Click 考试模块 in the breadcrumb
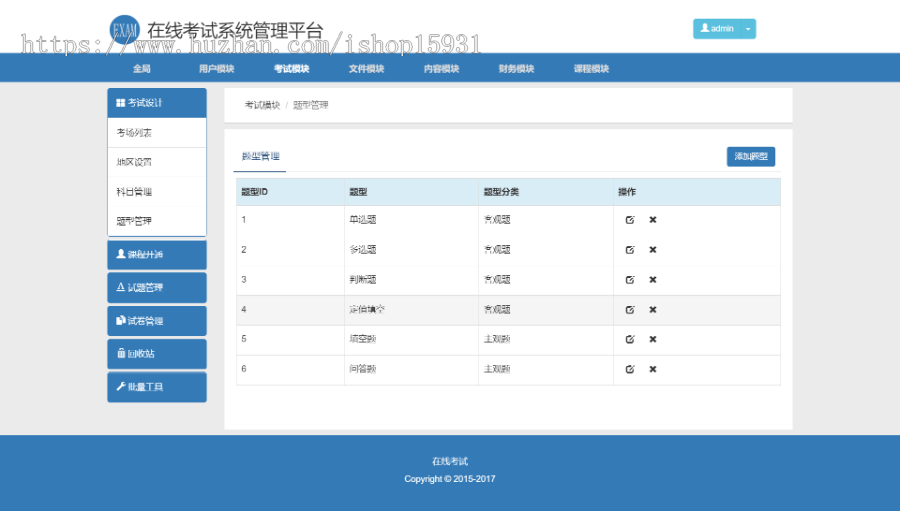 (262, 105)
